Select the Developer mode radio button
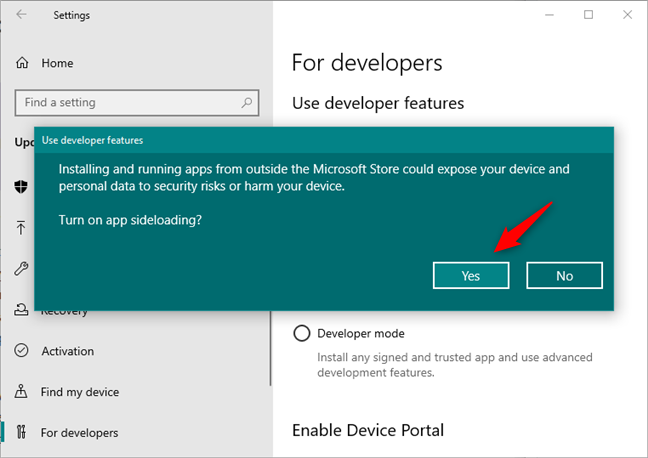The width and height of the screenshot is (648, 458). coord(302,333)
